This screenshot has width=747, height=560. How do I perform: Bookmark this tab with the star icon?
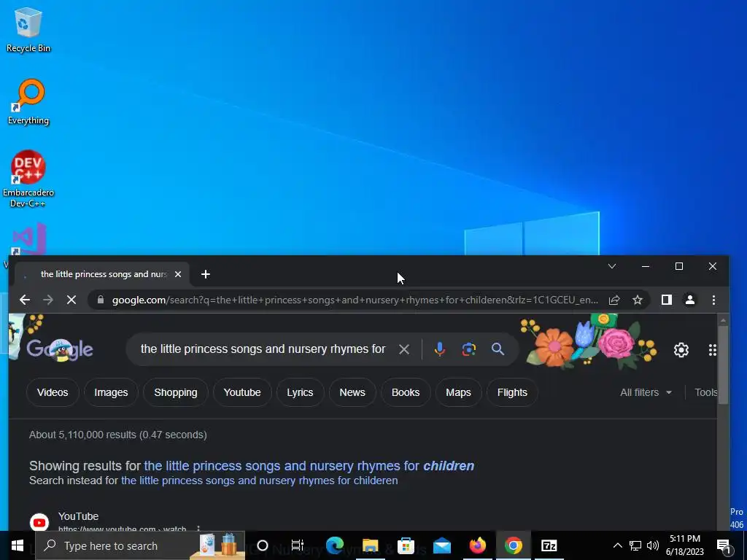click(x=638, y=300)
